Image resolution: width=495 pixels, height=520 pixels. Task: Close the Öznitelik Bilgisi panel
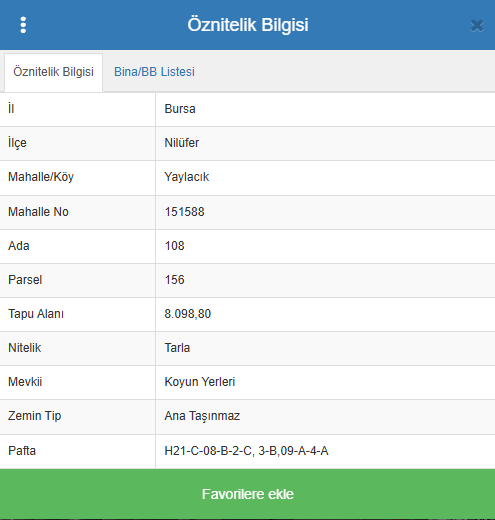(x=477, y=25)
